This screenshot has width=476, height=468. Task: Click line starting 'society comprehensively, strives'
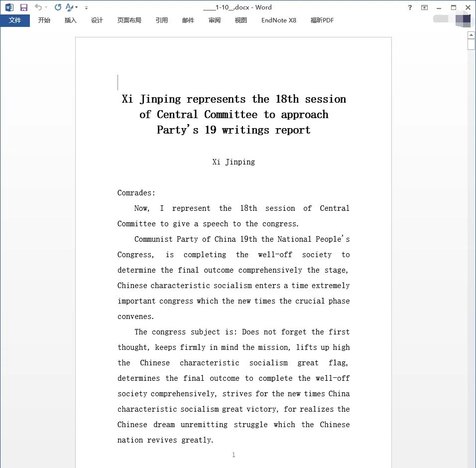234,394
